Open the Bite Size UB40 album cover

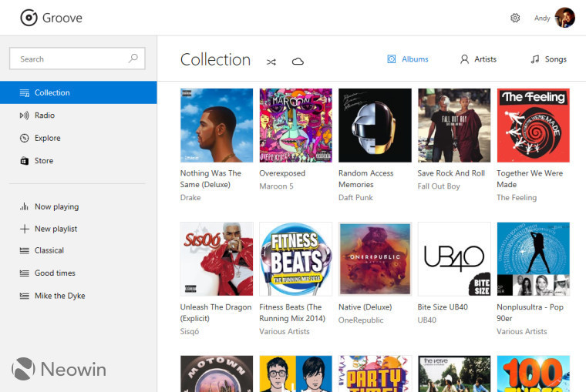click(x=454, y=259)
